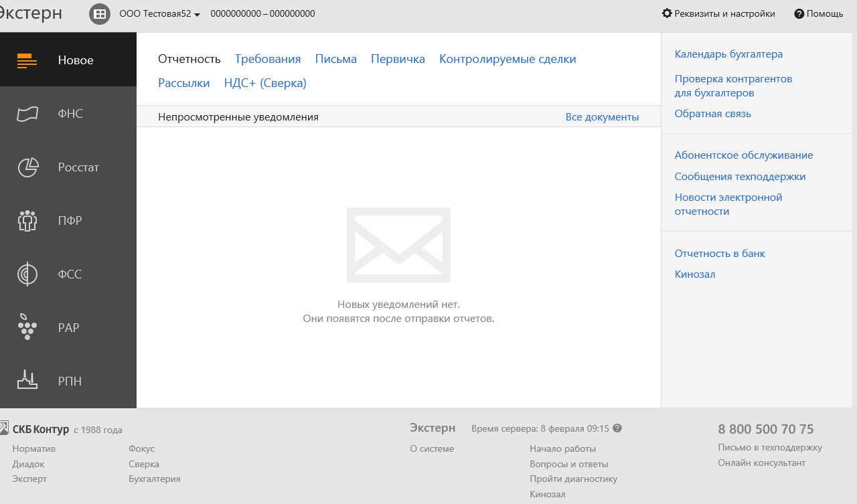Go to Контролируемые сделки tab

[x=508, y=59]
